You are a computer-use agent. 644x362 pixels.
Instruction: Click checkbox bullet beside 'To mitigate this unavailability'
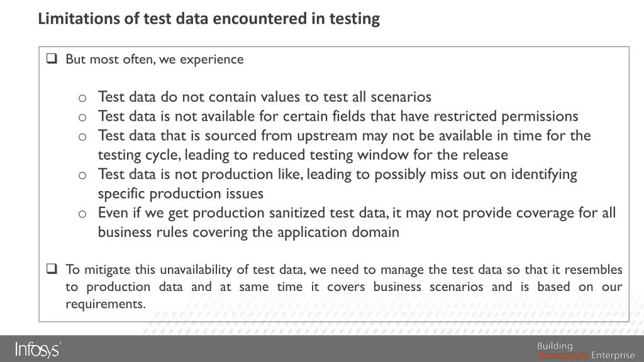pyautogui.click(x=52, y=269)
